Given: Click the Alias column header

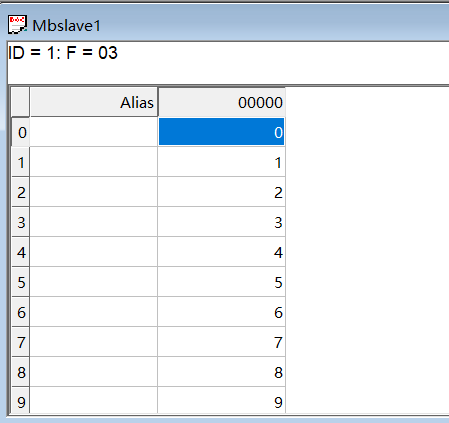Looking at the screenshot, I should (94, 102).
